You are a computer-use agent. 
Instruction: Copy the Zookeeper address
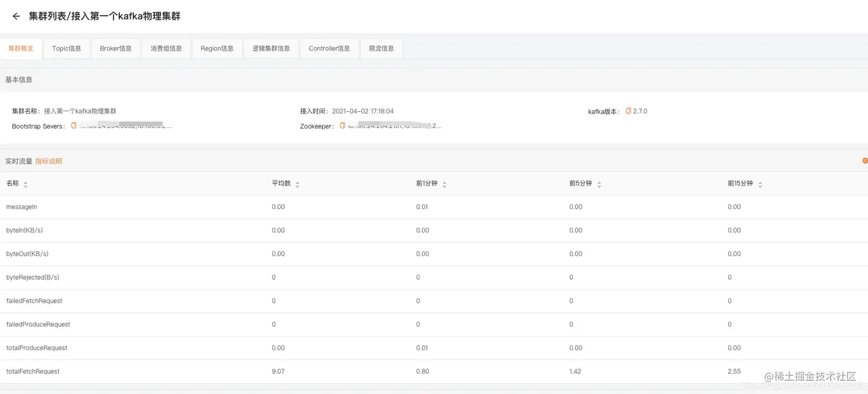pos(342,126)
